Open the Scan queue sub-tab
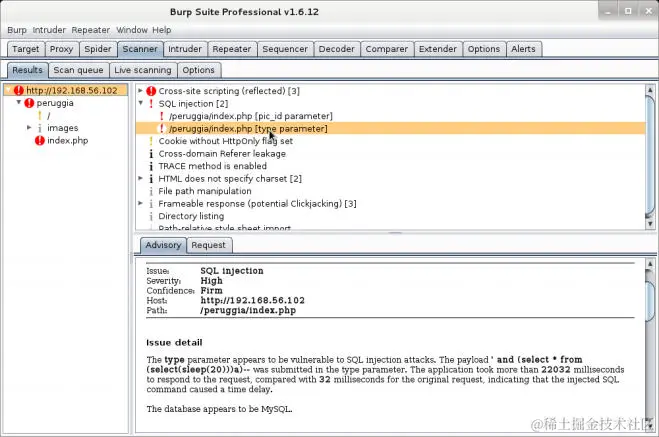Screen dimensions: 659x437 click(x=79, y=70)
